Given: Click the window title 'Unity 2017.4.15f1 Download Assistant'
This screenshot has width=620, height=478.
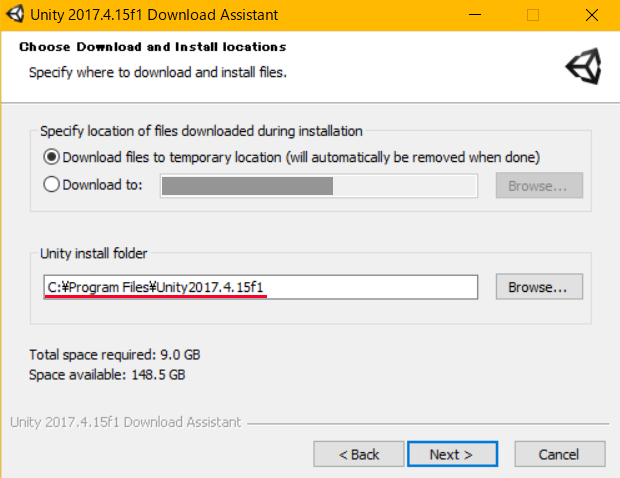Looking at the screenshot, I should pyautogui.click(x=154, y=15).
